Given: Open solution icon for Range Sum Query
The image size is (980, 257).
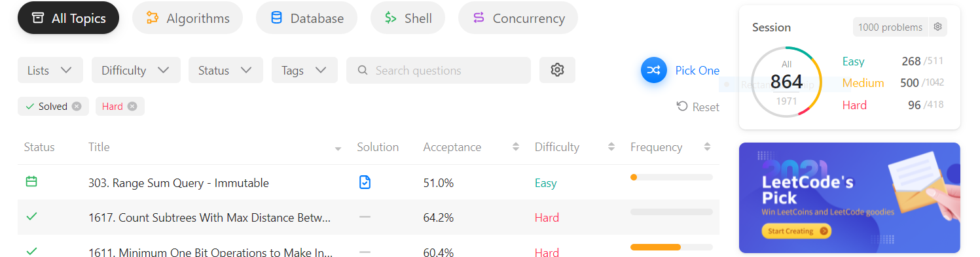Looking at the screenshot, I should point(365,182).
